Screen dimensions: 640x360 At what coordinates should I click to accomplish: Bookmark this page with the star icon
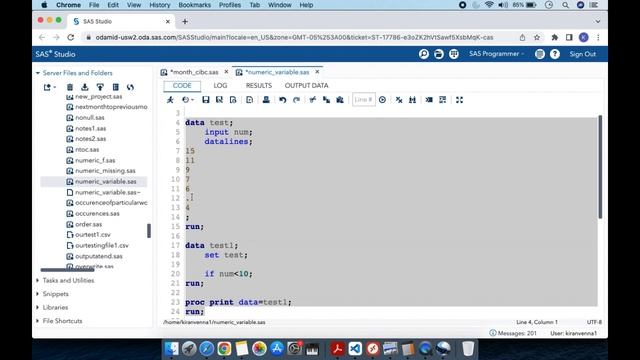537,37
